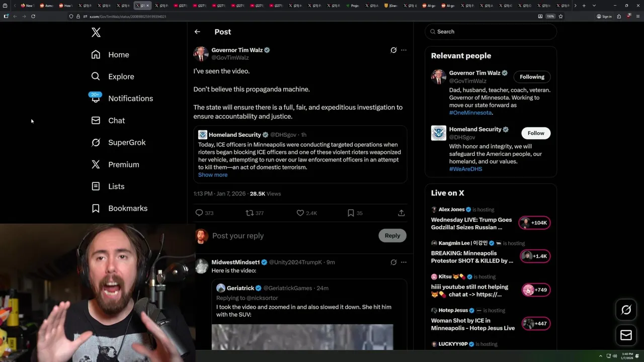Click the 1:13 PM Jan 7, 2026 timestamp
The height and width of the screenshot is (362, 644).
point(219,194)
